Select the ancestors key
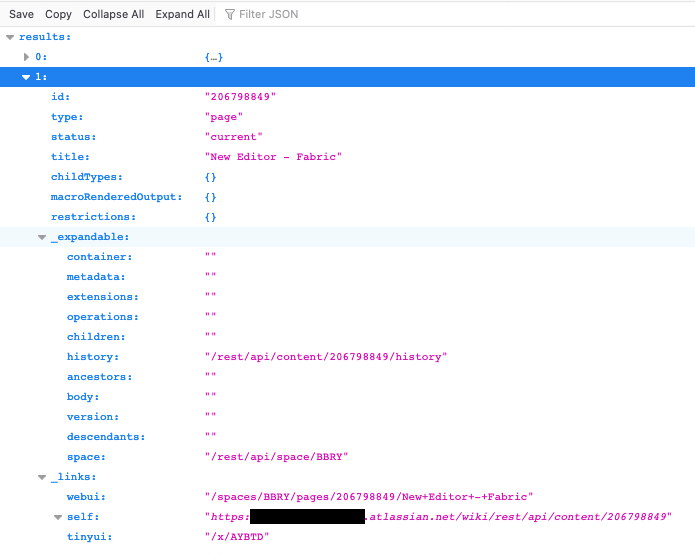 pyautogui.click(x=99, y=377)
